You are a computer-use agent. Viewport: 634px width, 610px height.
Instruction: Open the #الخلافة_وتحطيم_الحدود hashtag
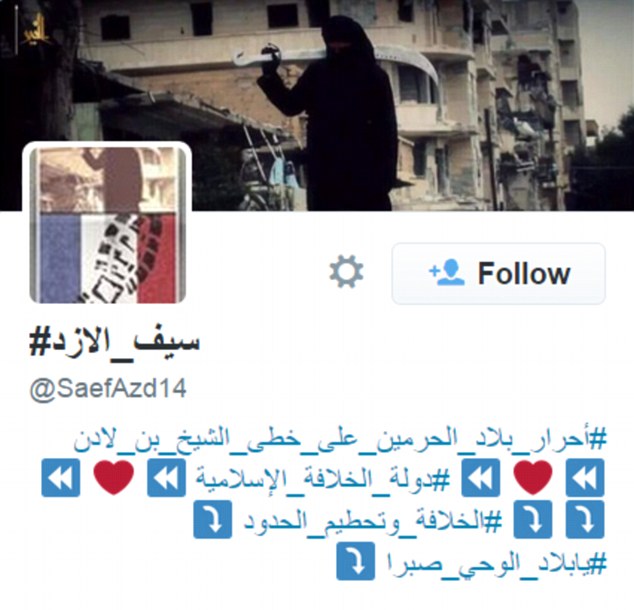(x=372, y=521)
